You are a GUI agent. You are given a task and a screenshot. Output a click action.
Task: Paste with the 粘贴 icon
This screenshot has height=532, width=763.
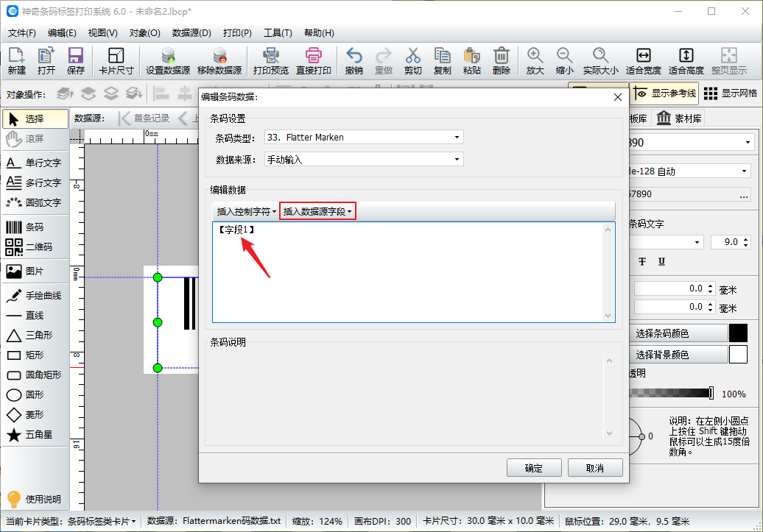click(x=471, y=61)
